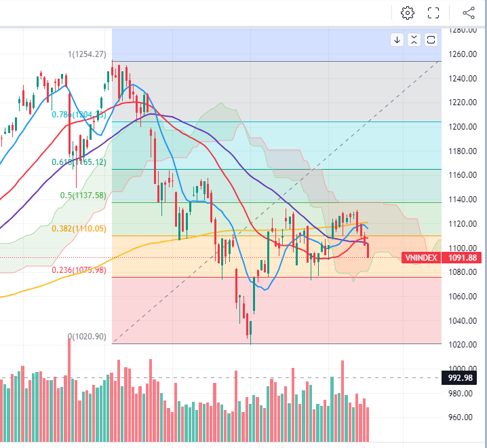Screen dimensions: 487x448
Task: Enter fullscreen mode for the chart
Action: click(434, 13)
